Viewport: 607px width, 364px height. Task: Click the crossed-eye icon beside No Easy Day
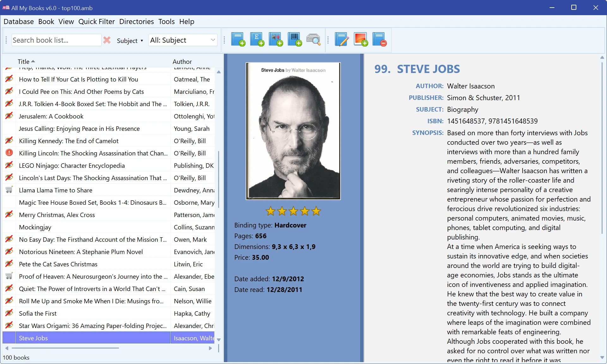coord(9,239)
